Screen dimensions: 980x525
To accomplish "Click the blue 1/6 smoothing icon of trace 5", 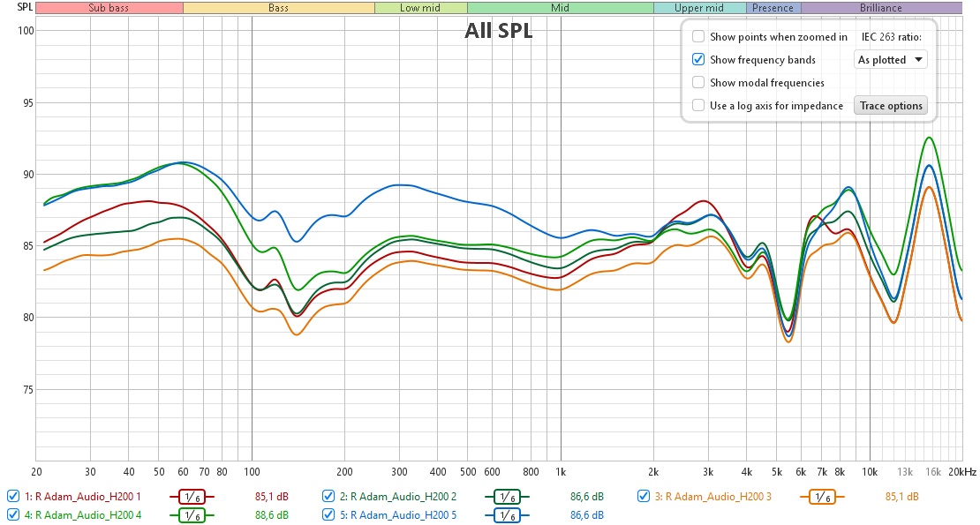I will [x=507, y=515].
